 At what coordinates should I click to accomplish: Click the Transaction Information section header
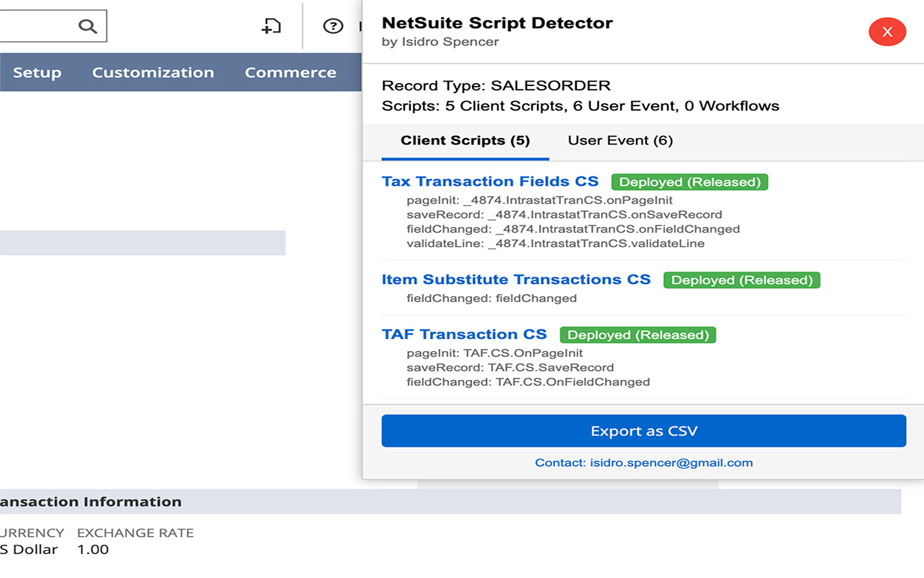pyautogui.click(x=450, y=501)
